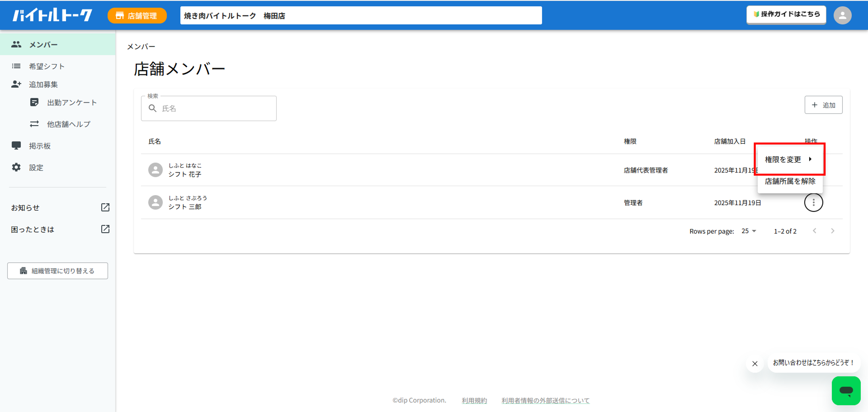Open お知らせ external link icon
Viewport: 868px width, 412px height.
click(x=105, y=207)
